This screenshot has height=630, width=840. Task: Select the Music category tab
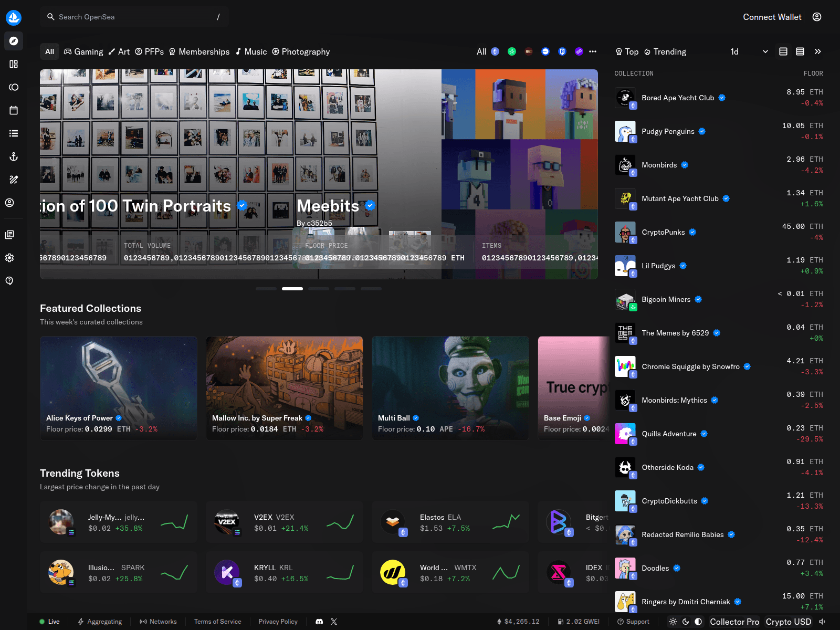(x=251, y=51)
